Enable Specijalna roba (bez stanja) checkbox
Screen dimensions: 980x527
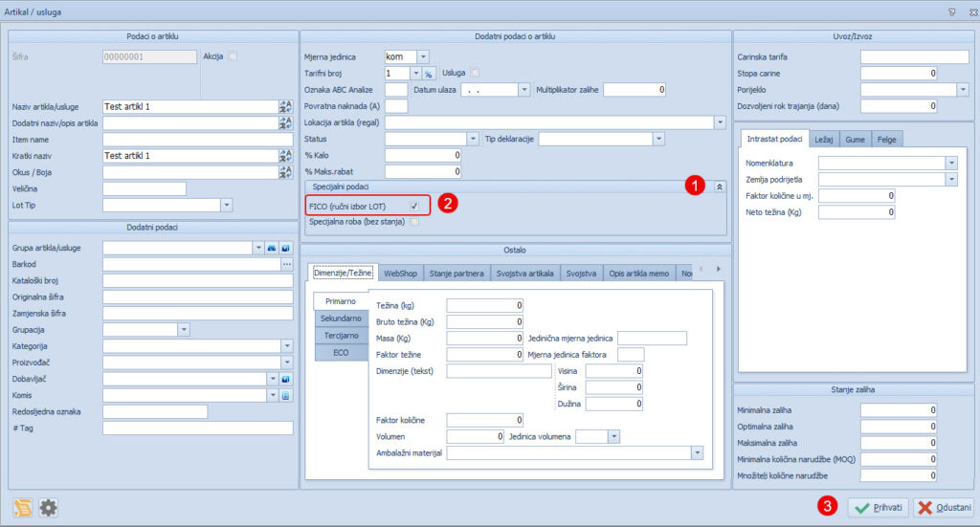point(413,222)
